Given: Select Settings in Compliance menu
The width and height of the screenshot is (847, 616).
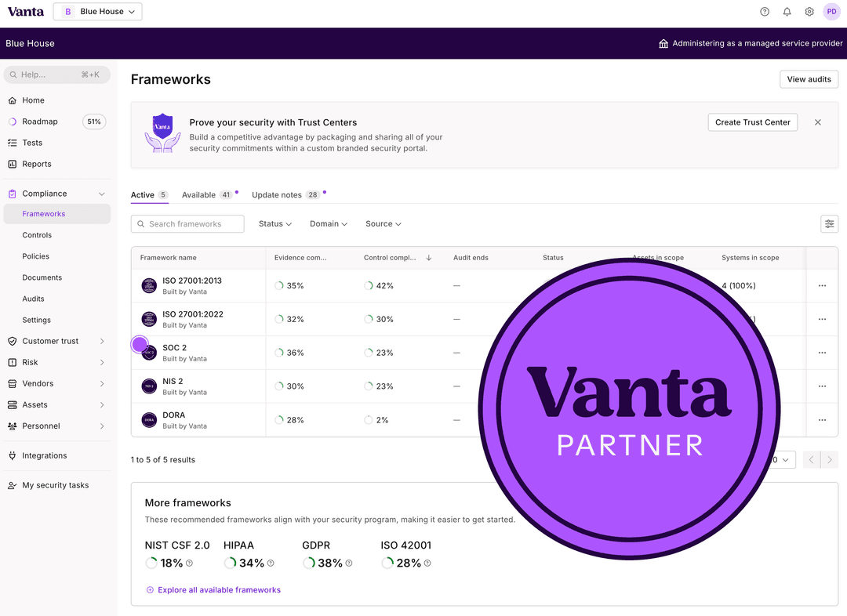Looking at the screenshot, I should [x=36, y=320].
